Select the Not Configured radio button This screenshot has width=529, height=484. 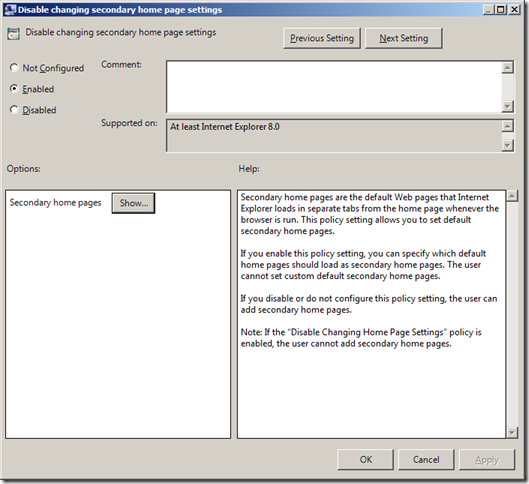(x=14, y=67)
